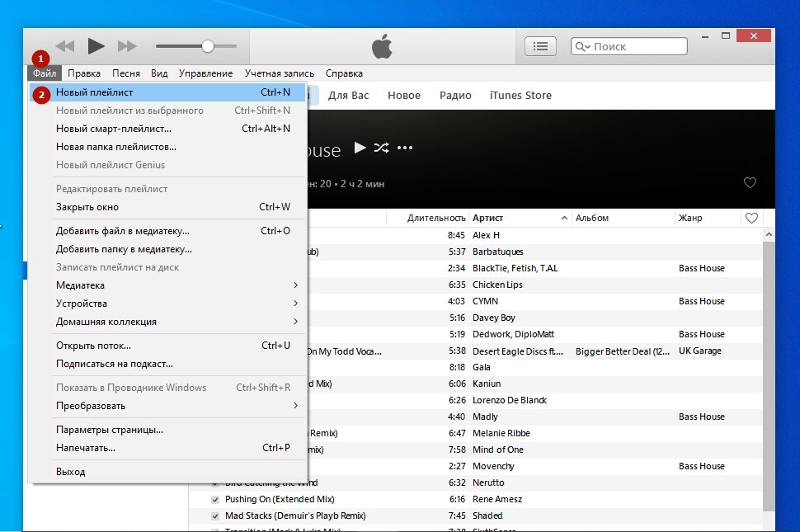Open the Файл menu
Screen dimensions: 800x532
coord(45,73)
